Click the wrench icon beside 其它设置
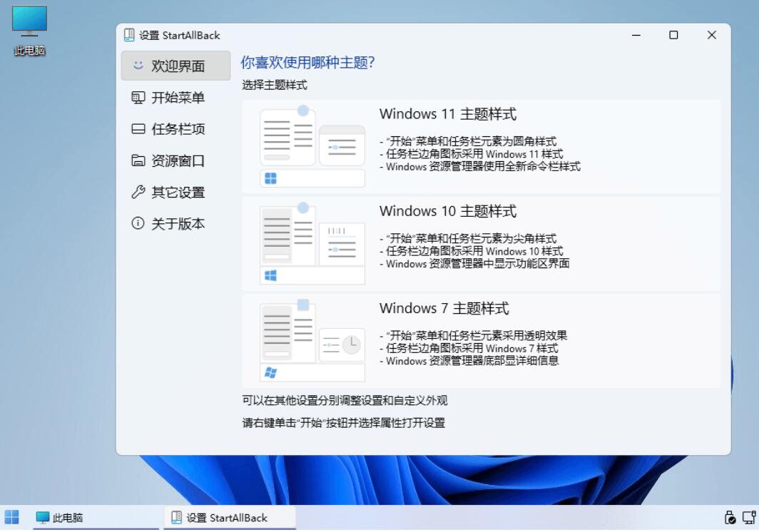This screenshot has width=759, height=532. (138, 192)
